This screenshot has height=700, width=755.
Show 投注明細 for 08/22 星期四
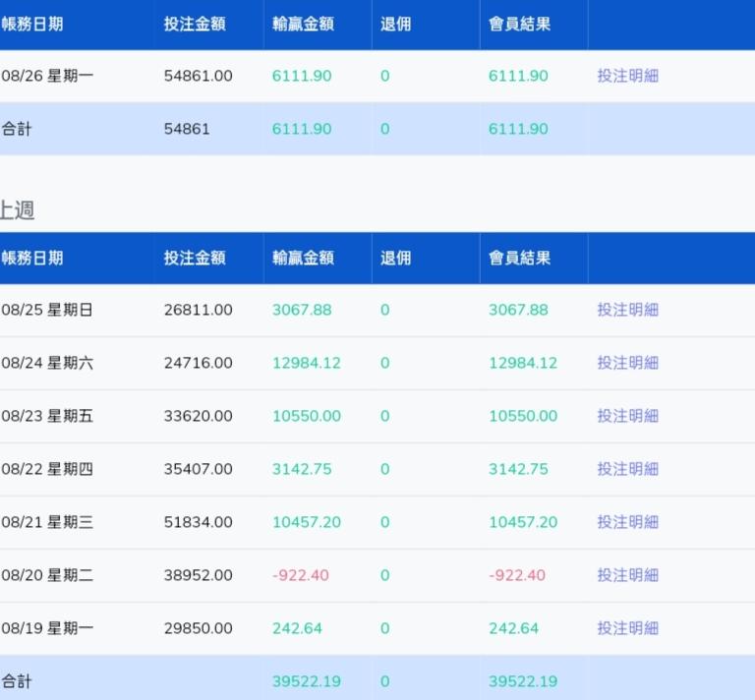627,469
